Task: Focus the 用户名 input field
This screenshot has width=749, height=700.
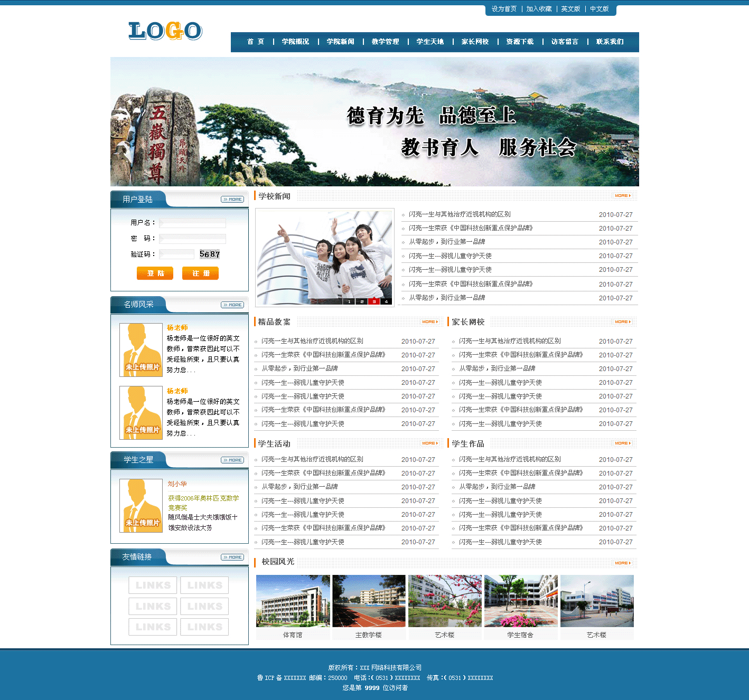Action: click(x=192, y=223)
